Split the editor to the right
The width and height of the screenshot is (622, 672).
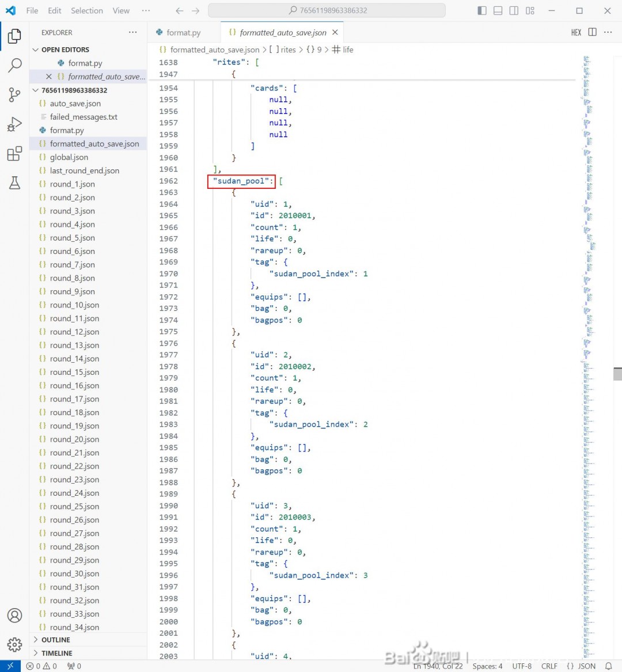593,32
